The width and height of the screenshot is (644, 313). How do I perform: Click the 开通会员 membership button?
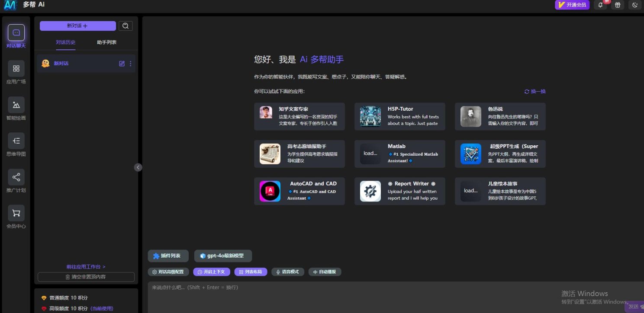pos(572,5)
